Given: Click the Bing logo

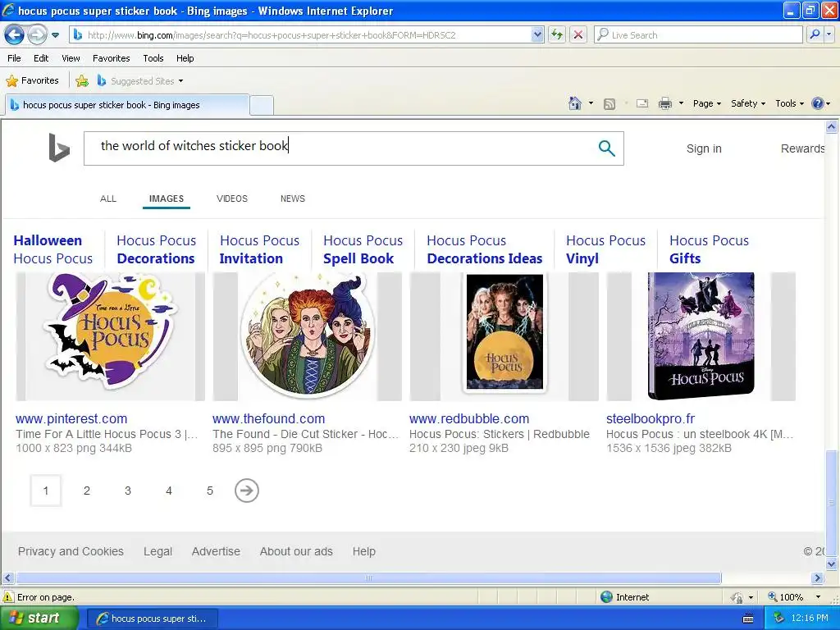Looking at the screenshot, I should point(59,148).
